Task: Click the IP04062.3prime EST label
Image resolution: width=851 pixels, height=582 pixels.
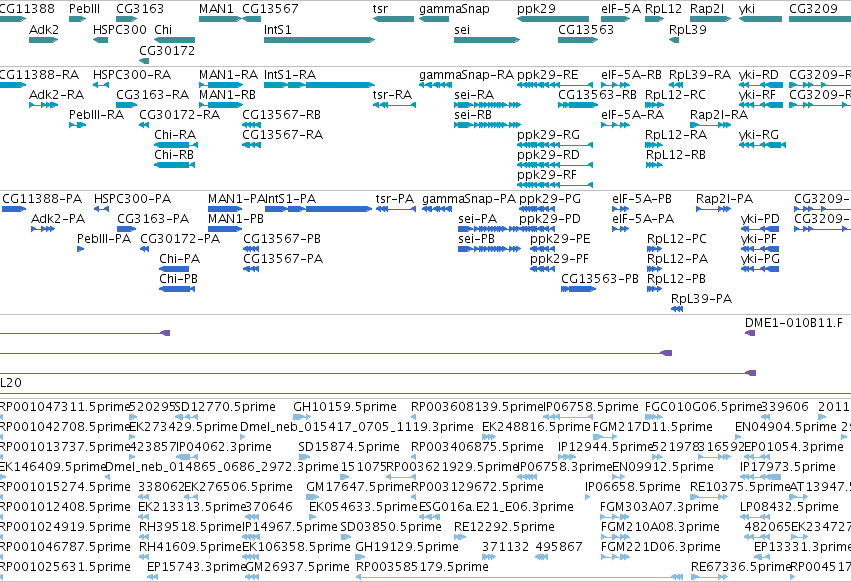Action: (x=224, y=447)
